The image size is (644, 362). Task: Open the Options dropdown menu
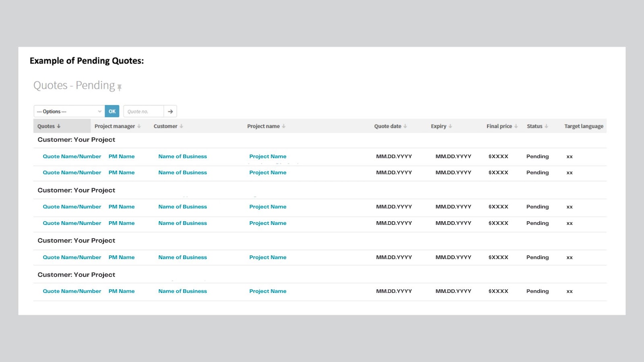[x=69, y=111]
